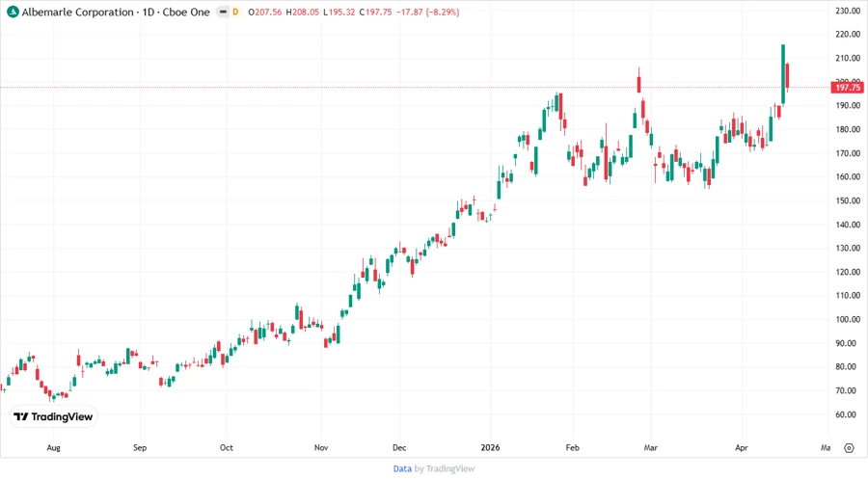Toggle the legend collapse dash button

[223, 12]
